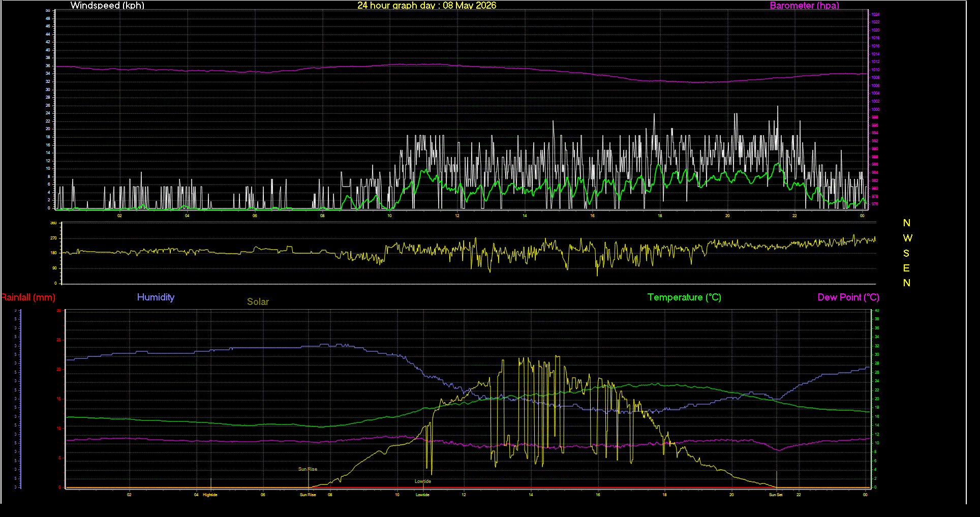Click the 'W' wind direction compass label

907,238
